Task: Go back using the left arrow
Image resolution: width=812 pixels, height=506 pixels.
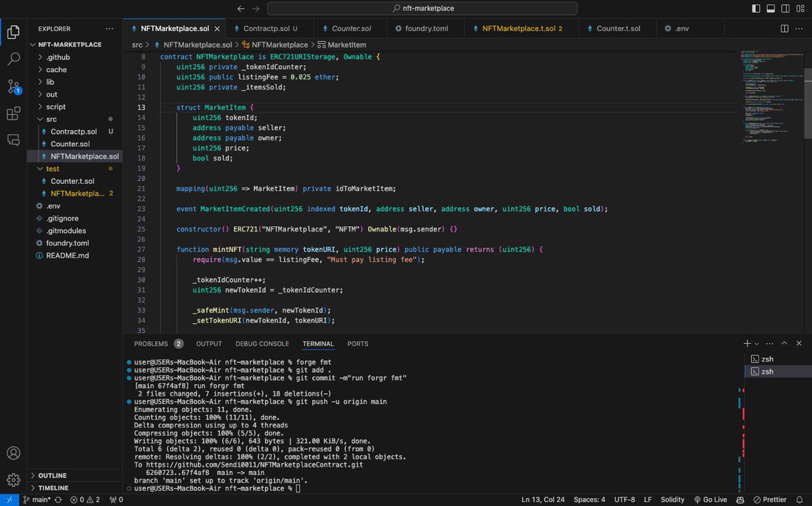Action: point(241,8)
